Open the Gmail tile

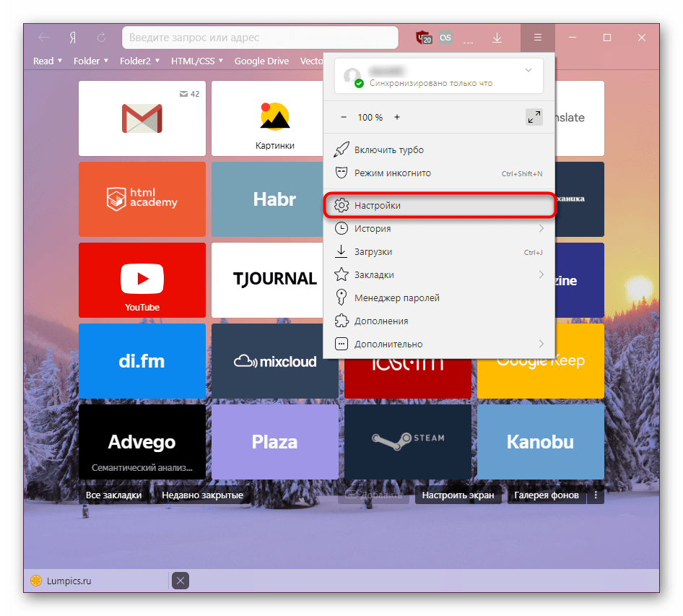pyautogui.click(x=142, y=118)
